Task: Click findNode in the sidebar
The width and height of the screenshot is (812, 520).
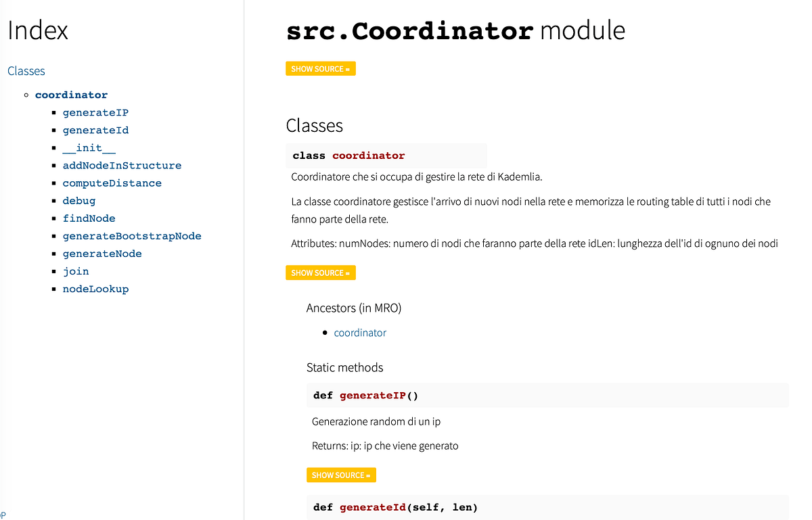Action: pos(89,218)
